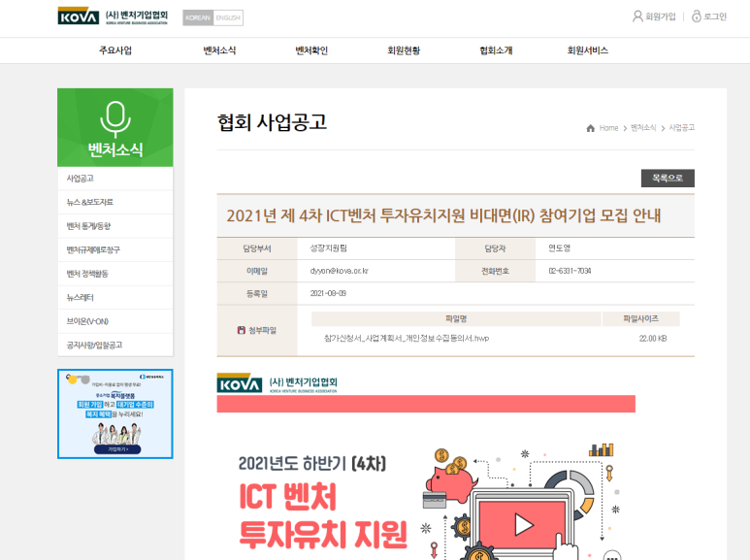
Task: Click the 가입하기 button in banner
Action: [x=117, y=449]
